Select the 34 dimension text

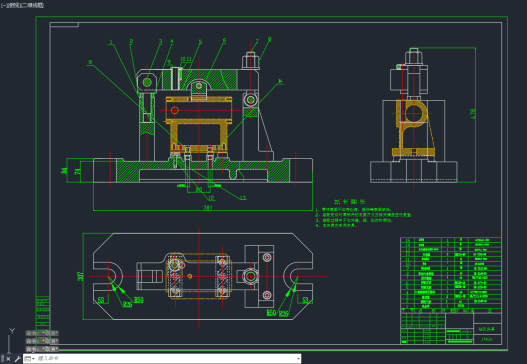tap(64, 171)
